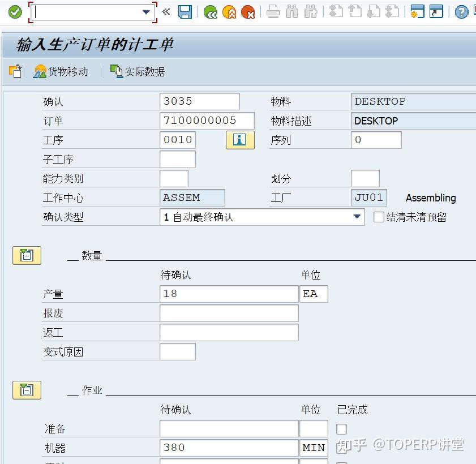The image size is (476, 464).
Task: Toggle the 结清未清预留 checkbox
Action: coord(378,217)
